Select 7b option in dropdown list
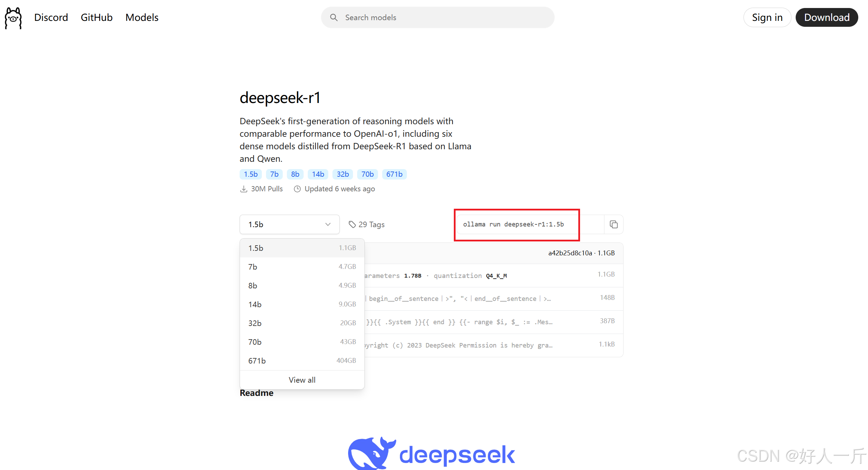Viewport: 868px width, 470px height. [x=302, y=267]
